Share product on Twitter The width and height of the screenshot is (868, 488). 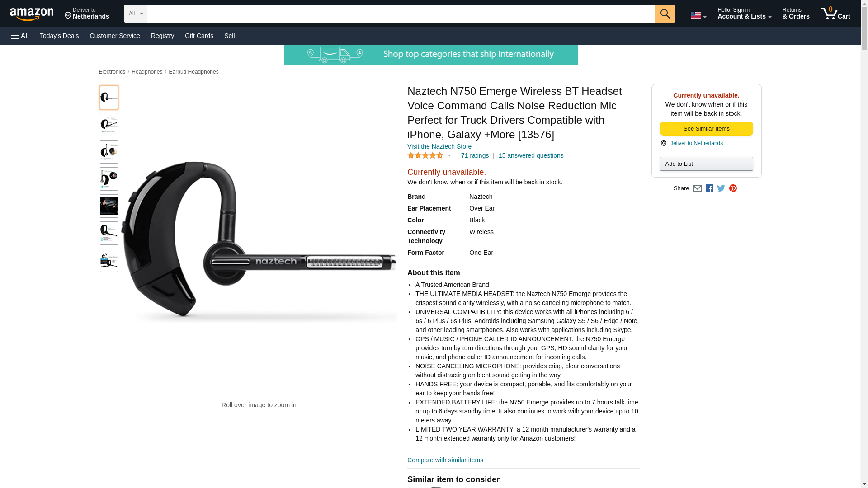point(721,188)
